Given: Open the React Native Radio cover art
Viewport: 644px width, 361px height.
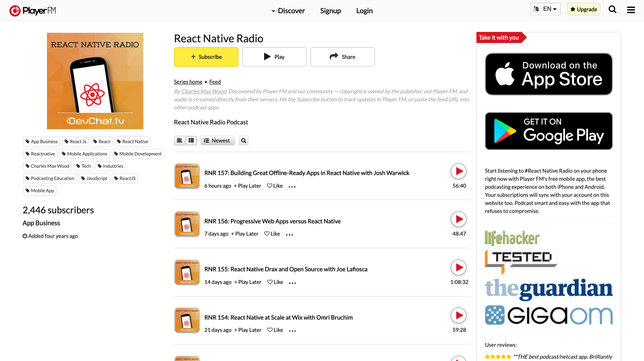Looking at the screenshot, I should tap(95, 81).
